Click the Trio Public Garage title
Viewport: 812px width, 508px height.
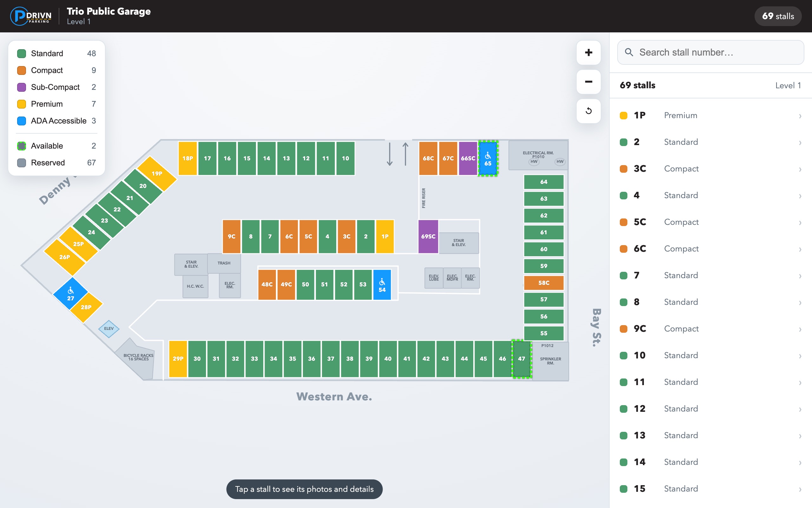pos(109,11)
